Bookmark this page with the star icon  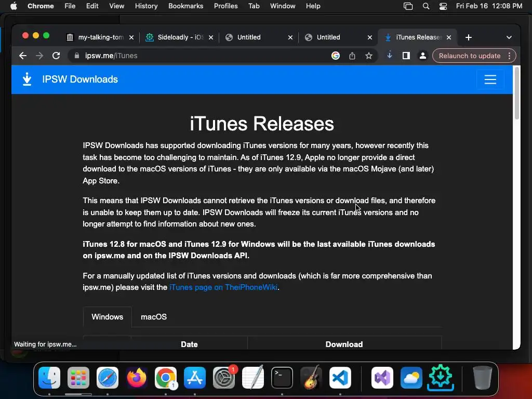[369, 56]
